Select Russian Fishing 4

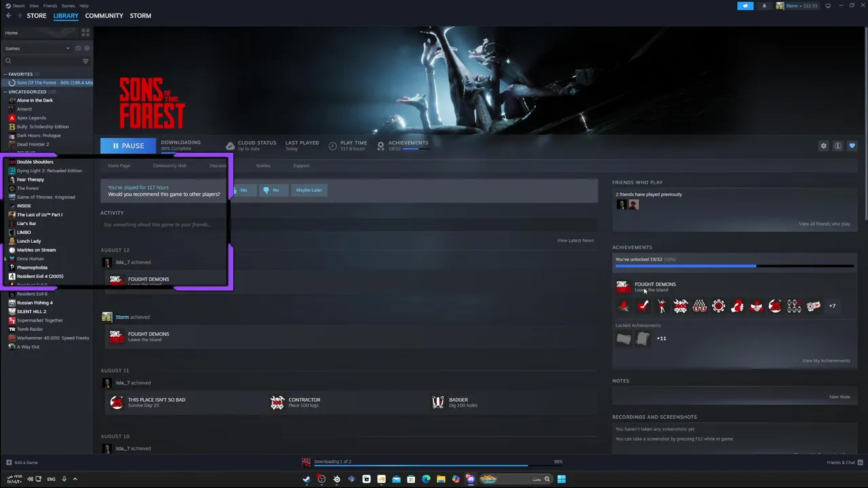(35, 303)
